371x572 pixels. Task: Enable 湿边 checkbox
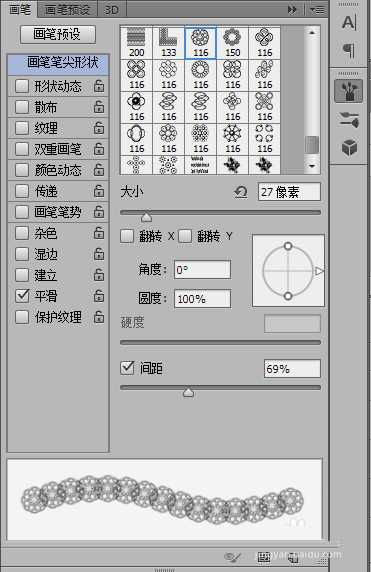click(22, 254)
